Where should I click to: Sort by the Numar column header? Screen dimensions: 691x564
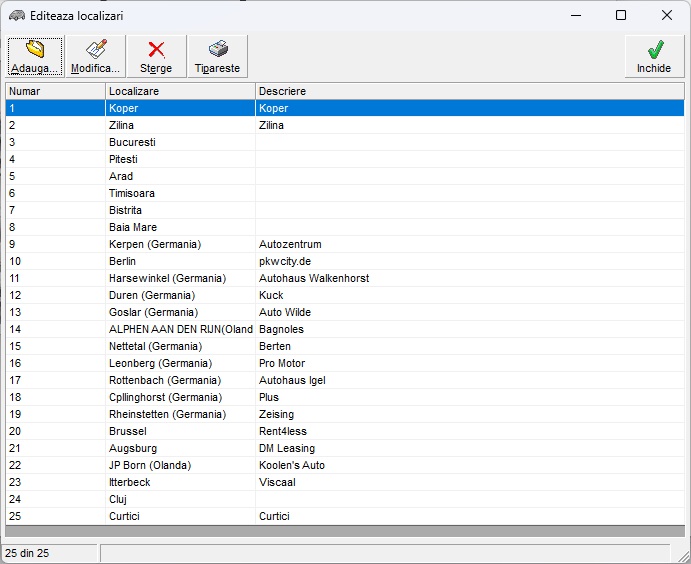click(x=55, y=91)
